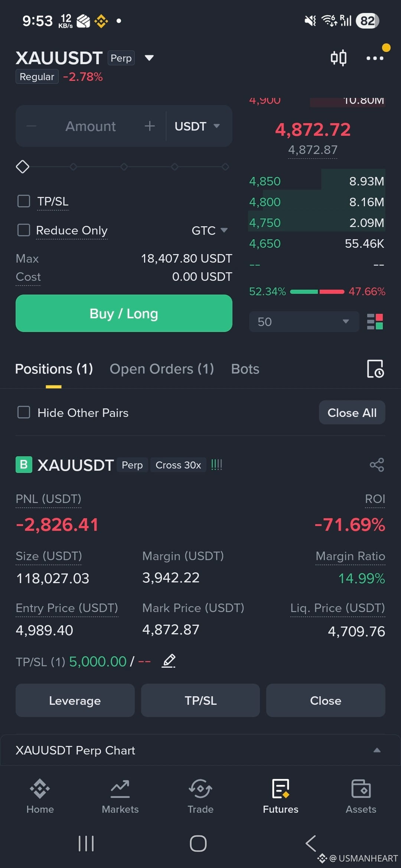Image resolution: width=401 pixels, height=868 pixels.
Task: Open the GTC time-in-force dropdown
Action: tap(209, 230)
